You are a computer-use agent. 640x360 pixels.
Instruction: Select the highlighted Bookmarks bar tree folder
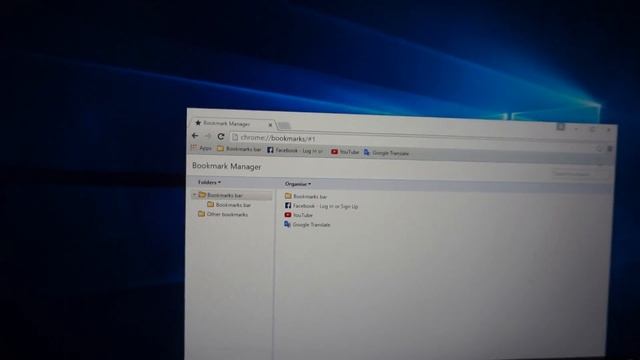click(x=231, y=195)
